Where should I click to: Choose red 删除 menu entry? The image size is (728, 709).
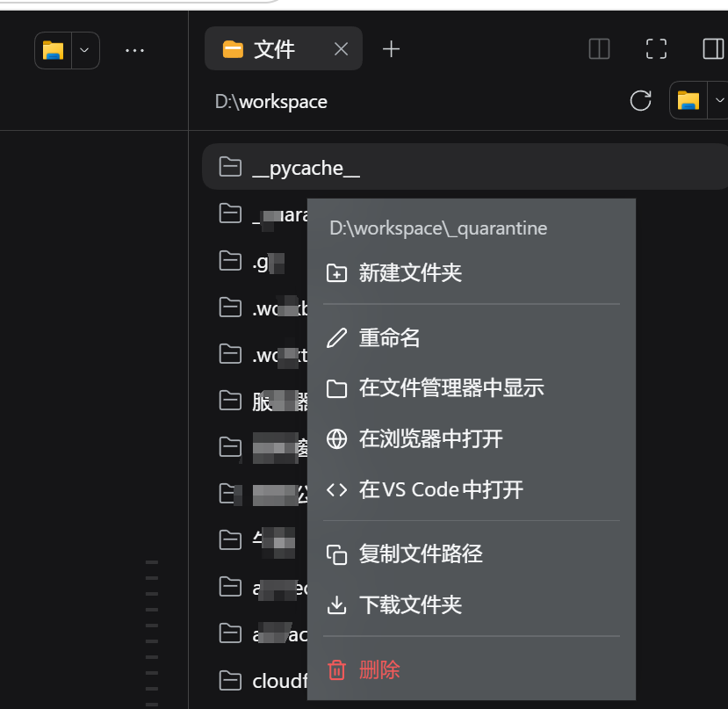pyautogui.click(x=472, y=670)
